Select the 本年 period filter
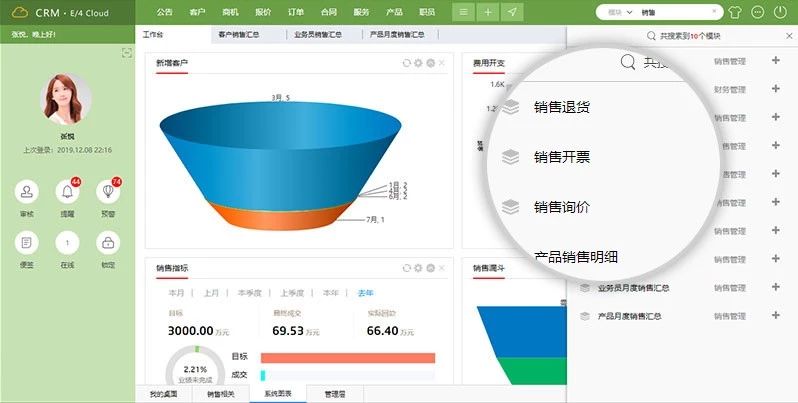The height and width of the screenshot is (403, 798). [x=330, y=293]
